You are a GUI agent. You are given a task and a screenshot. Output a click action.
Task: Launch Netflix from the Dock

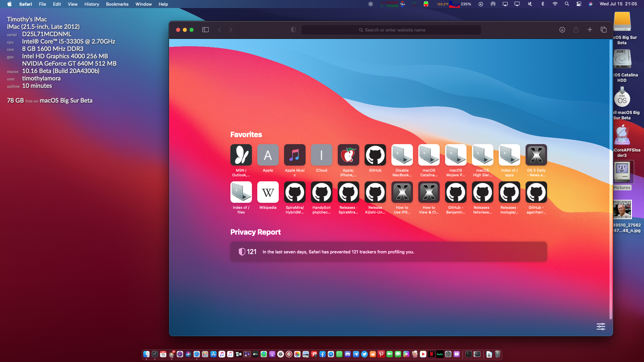(431, 354)
